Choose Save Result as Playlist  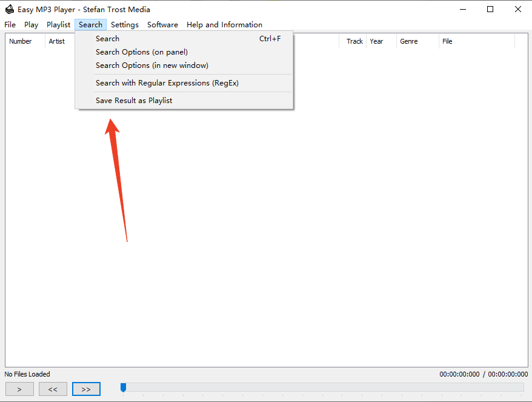pos(184,101)
